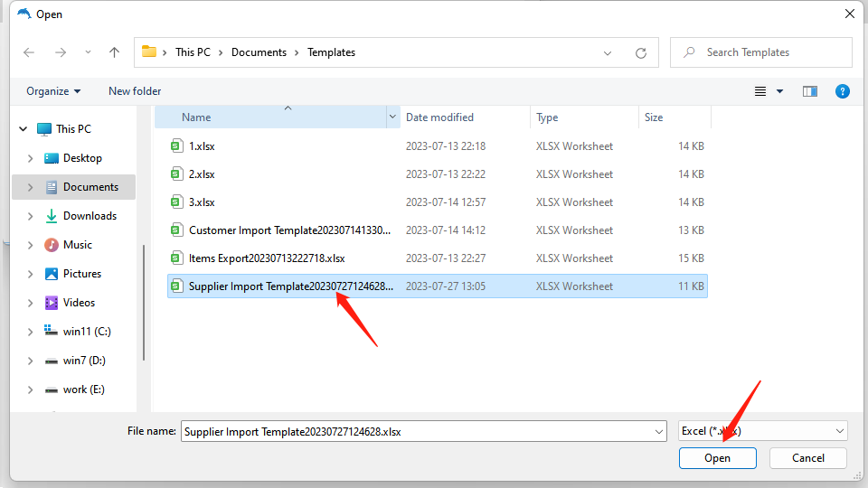Select Items Export xlsx file
The image size is (868, 488).
tap(266, 258)
